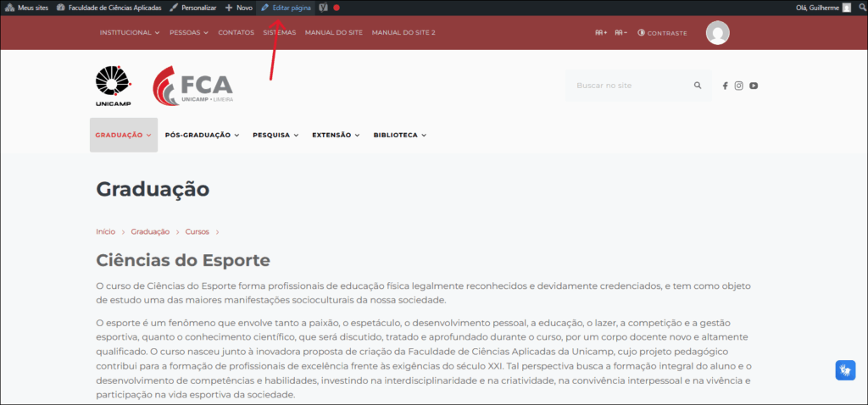Open the accessibility sign-language widget
Image resolution: width=868 pixels, height=405 pixels.
845,370
